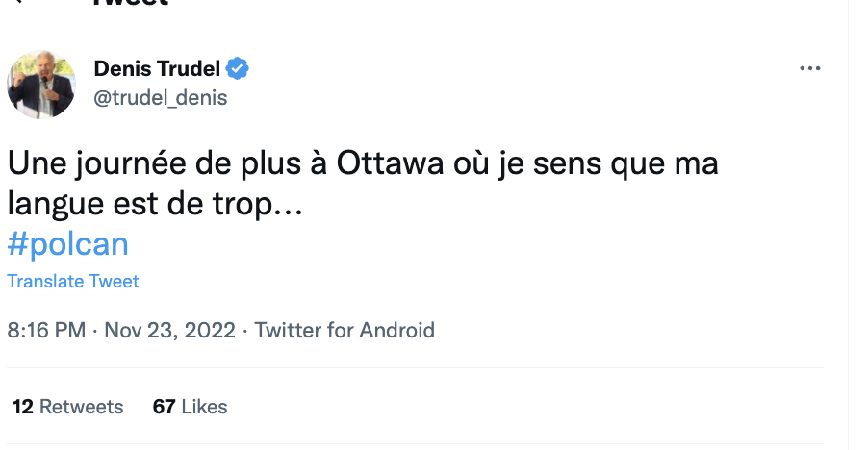Go back using the top-left arrow
The height and width of the screenshot is (450, 868).
click(17, 2)
